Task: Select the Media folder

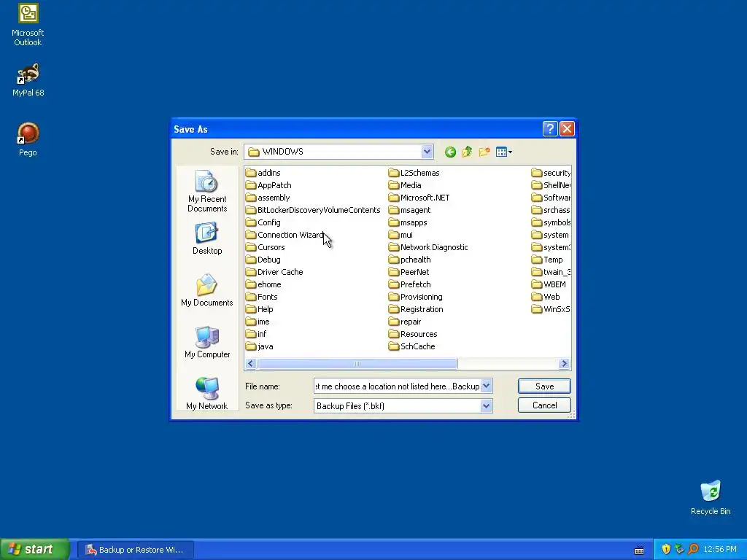Action: click(x=405, y=185)
